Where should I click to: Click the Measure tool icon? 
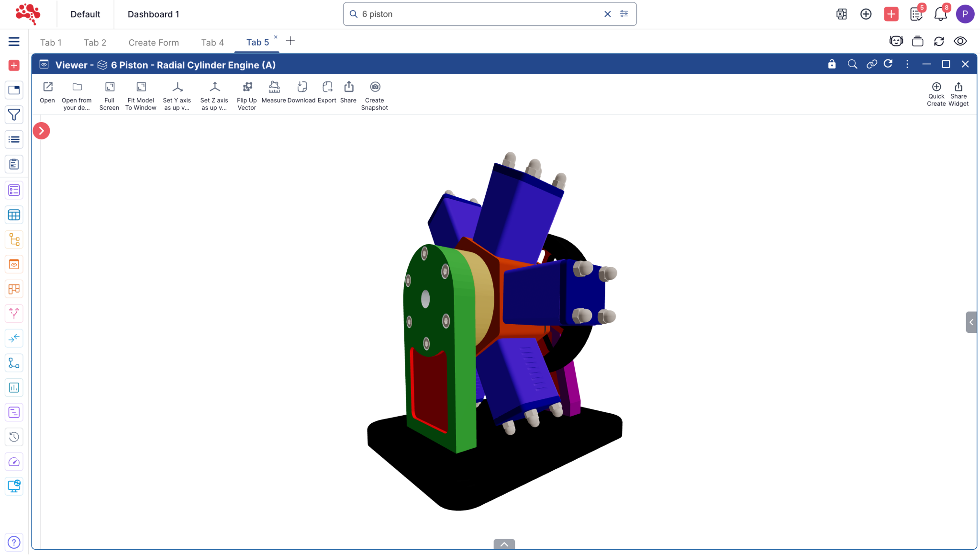point(274,87)
